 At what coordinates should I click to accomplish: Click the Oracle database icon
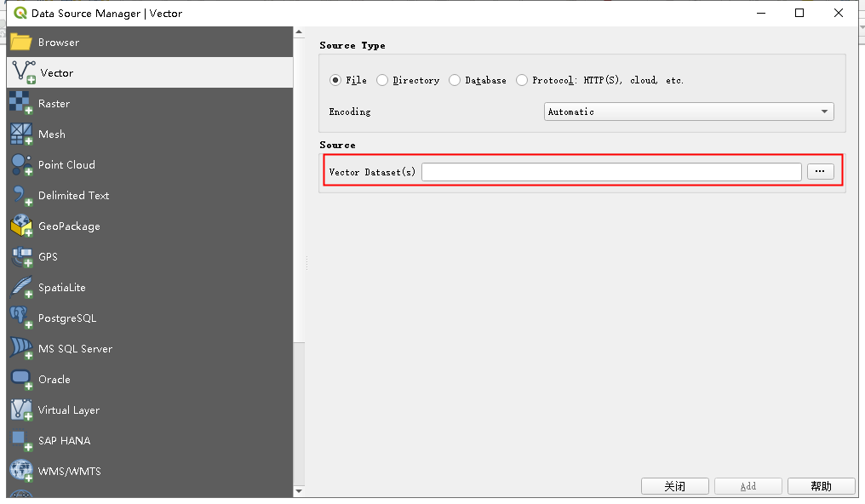point(21,380)
